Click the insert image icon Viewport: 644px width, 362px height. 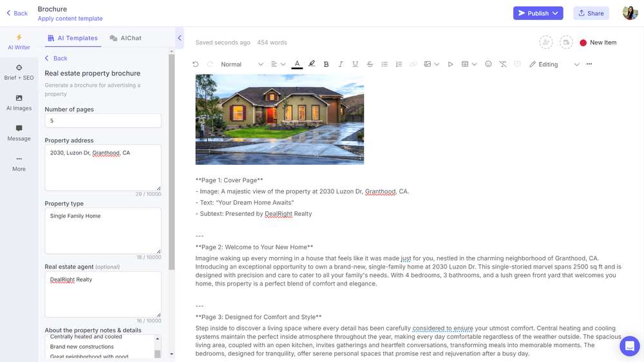click(x=428, y=64)
